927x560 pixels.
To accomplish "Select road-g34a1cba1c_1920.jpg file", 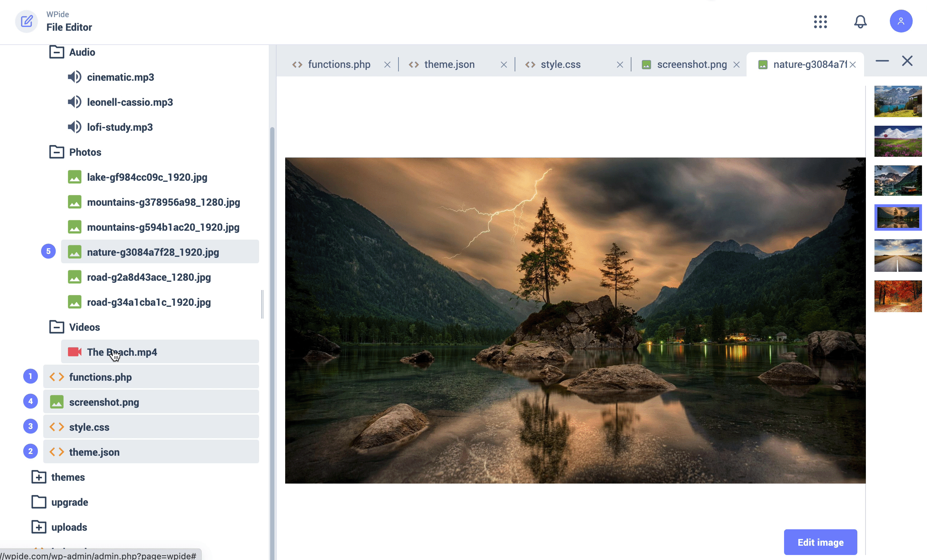I will [149, 302].
